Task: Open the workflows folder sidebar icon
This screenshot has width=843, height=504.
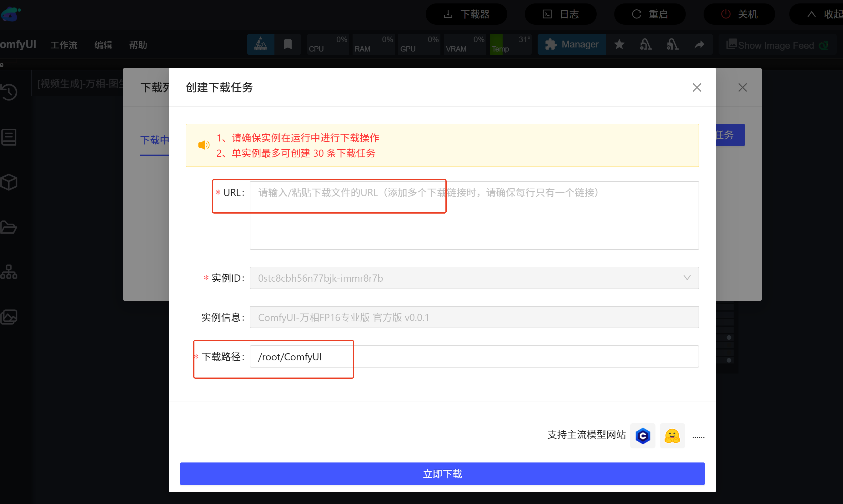Action: pos(9,227)
